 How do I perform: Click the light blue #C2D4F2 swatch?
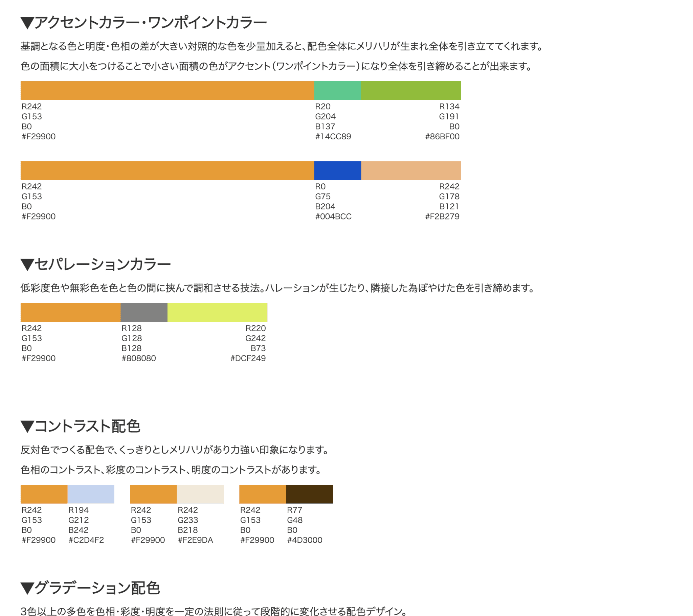tap(91, 494)
